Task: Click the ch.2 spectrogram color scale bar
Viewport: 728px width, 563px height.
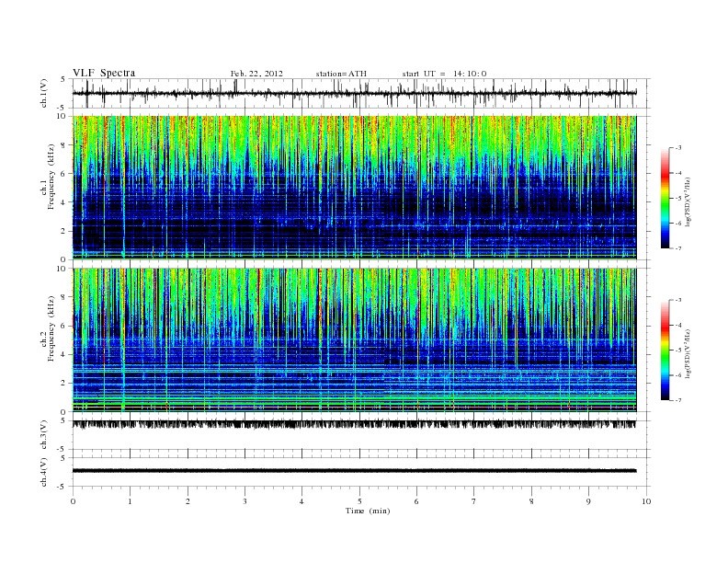Action: coord(665,350)
